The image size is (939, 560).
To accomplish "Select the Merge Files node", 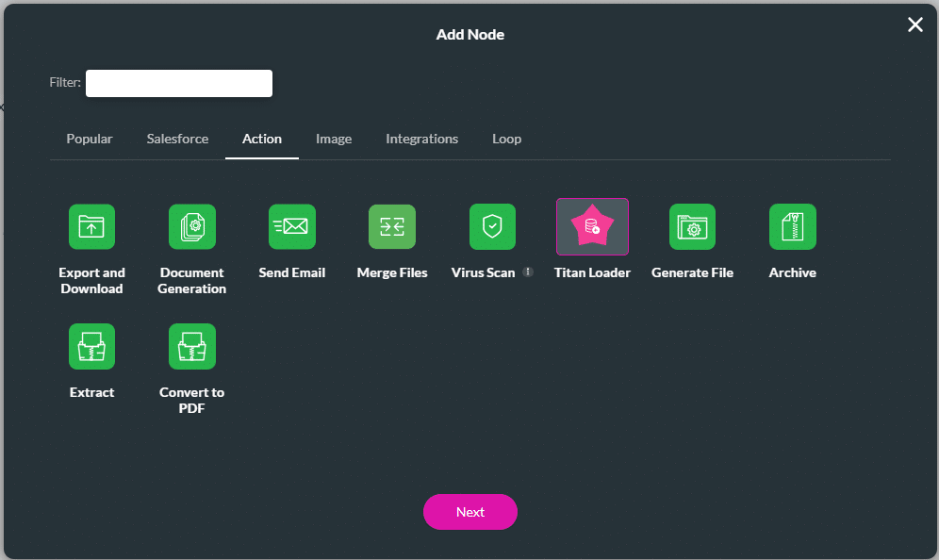I will (x=391, y=226).
